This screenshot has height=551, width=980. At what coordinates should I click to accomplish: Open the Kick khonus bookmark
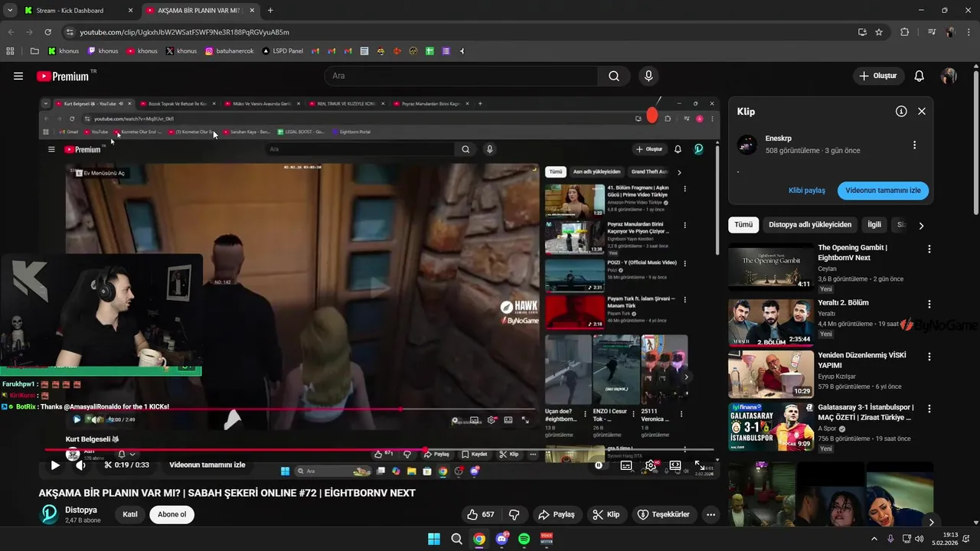click(x=64, y=51)
